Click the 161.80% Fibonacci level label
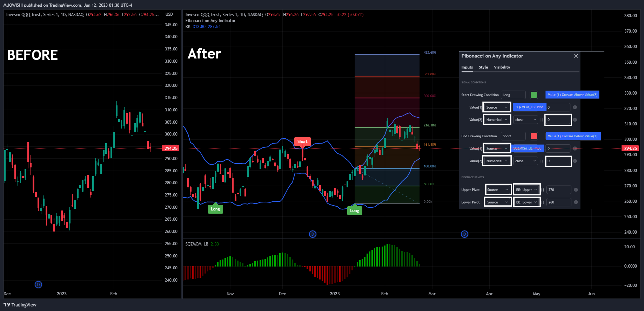The image size is (644, 311). 430,145
